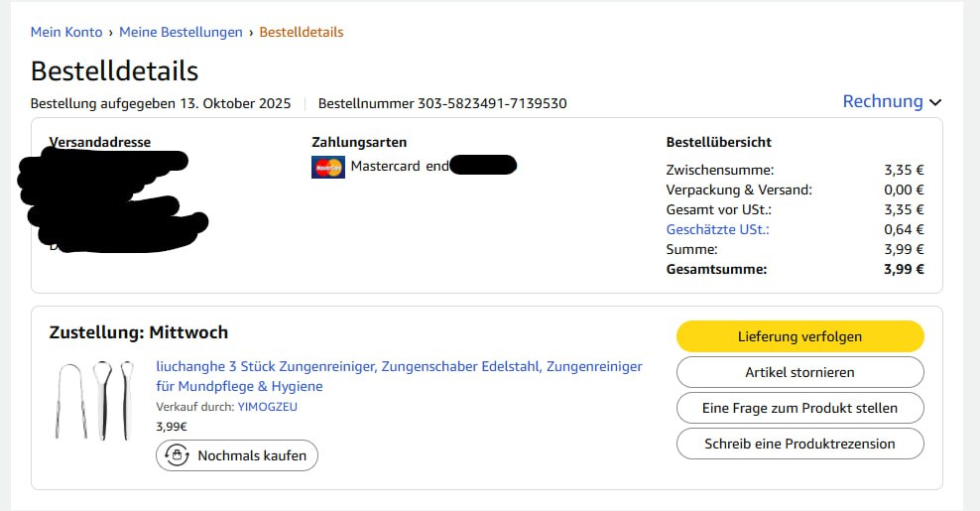Select the Bestelldetails breadcrumb item

(302, 32)
